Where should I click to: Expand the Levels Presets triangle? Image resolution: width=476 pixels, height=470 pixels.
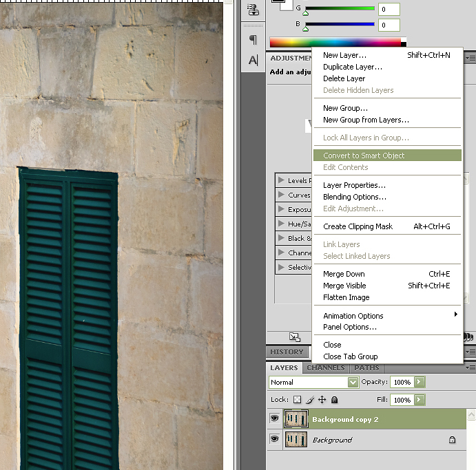tap(281, 180)
